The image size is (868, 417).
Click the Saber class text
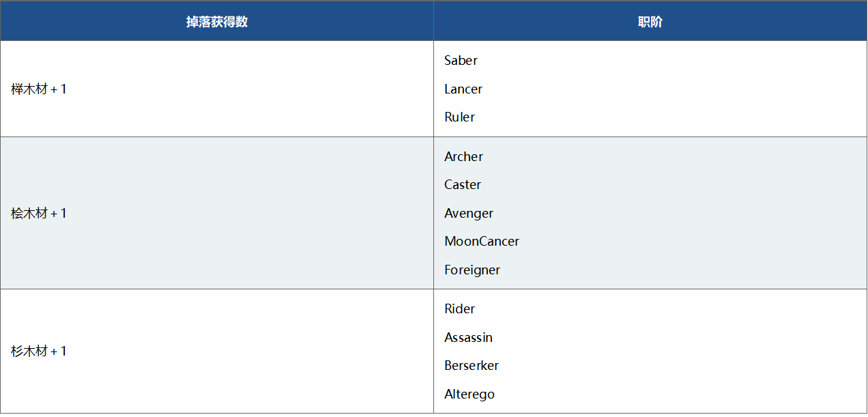[x=461, y=61]
